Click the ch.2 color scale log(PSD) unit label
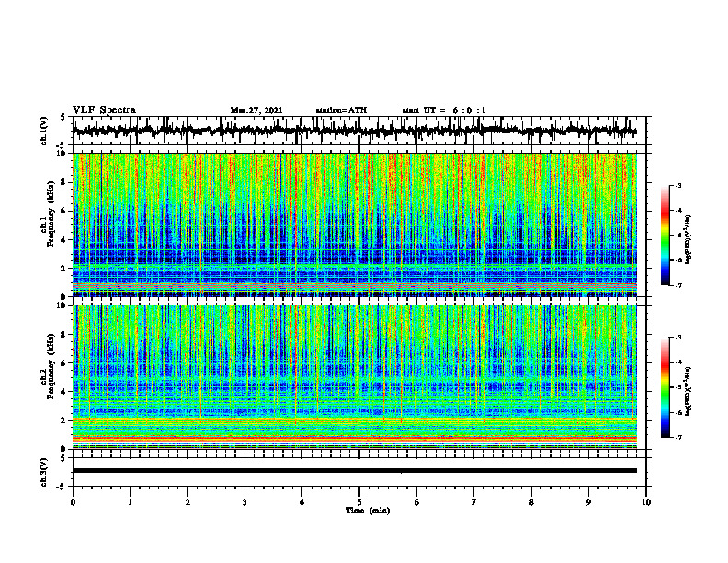 689,391
